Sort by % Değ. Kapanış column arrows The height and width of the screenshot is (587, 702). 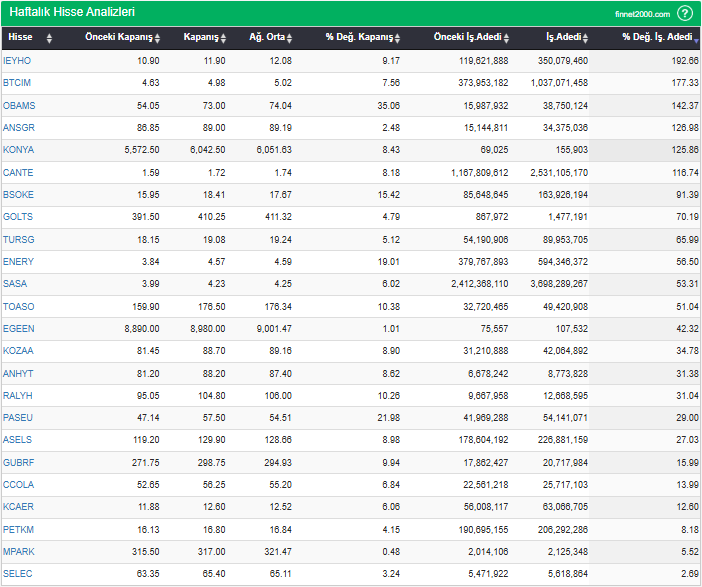tap(397, 39)
